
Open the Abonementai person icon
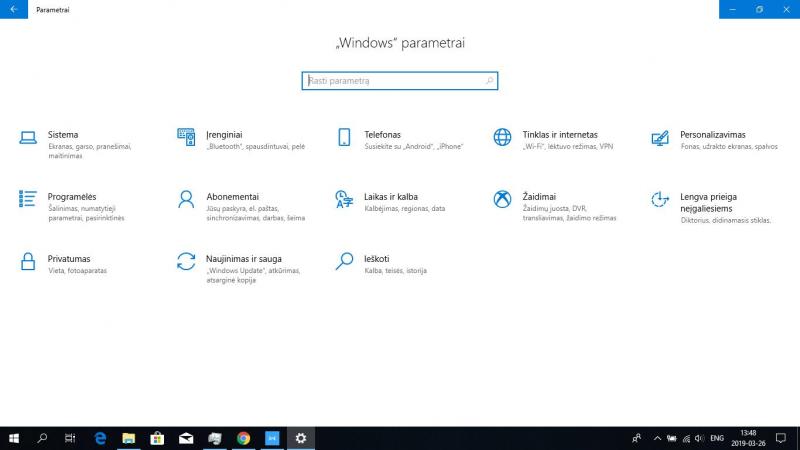(186, 199)
